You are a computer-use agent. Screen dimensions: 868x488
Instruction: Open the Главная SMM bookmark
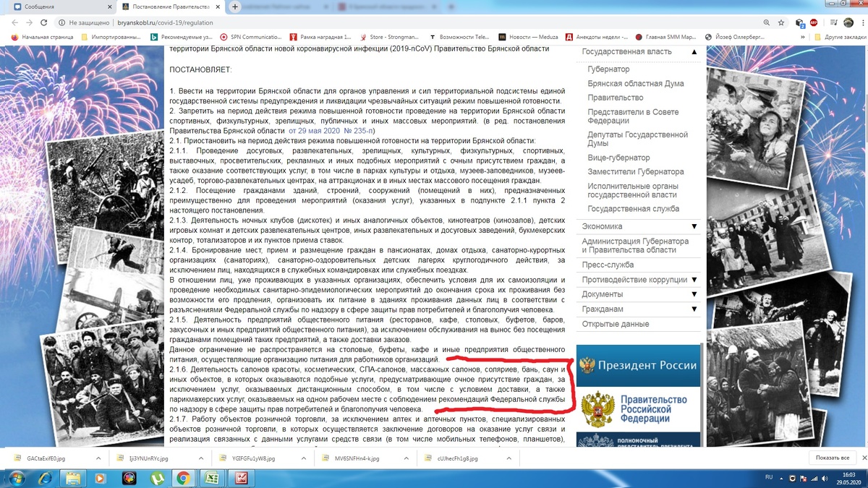(665, 36)
